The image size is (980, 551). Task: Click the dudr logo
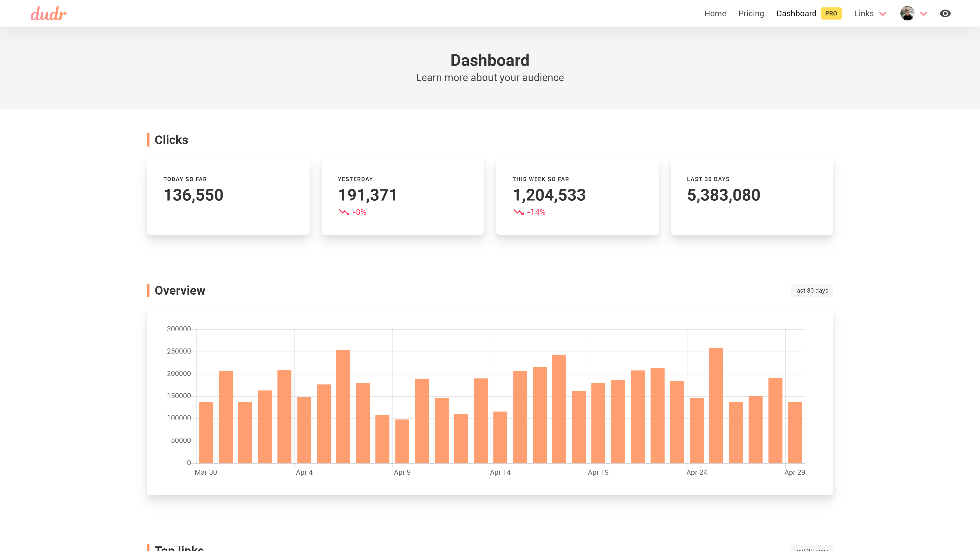click(48, 14)
